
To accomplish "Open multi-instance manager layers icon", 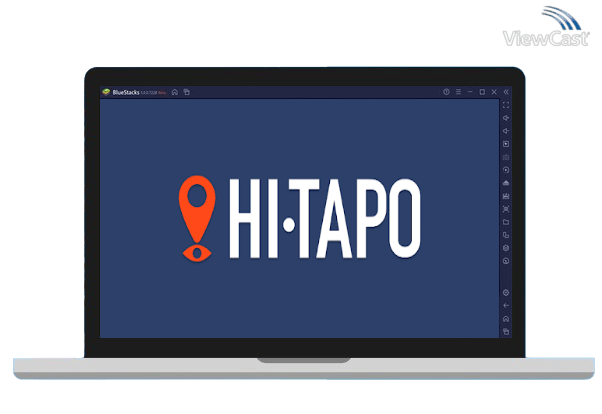I will click(x=506, y=248).
